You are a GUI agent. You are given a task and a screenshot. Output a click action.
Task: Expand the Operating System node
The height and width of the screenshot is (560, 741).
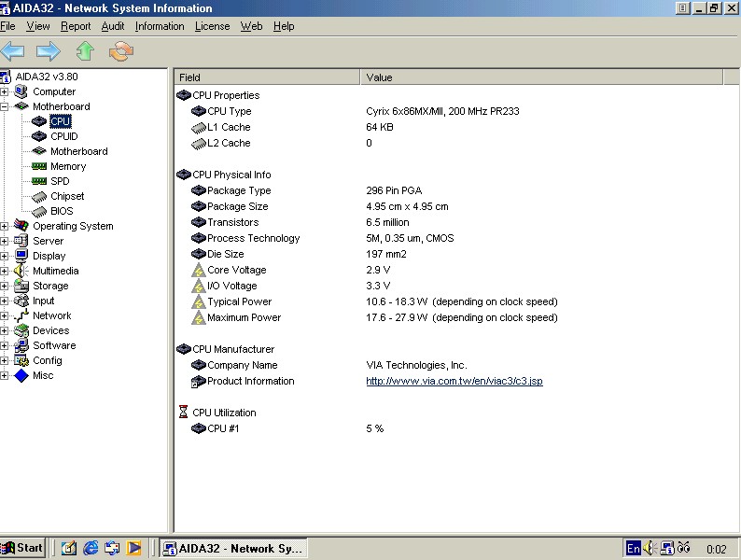coord(5,227)
